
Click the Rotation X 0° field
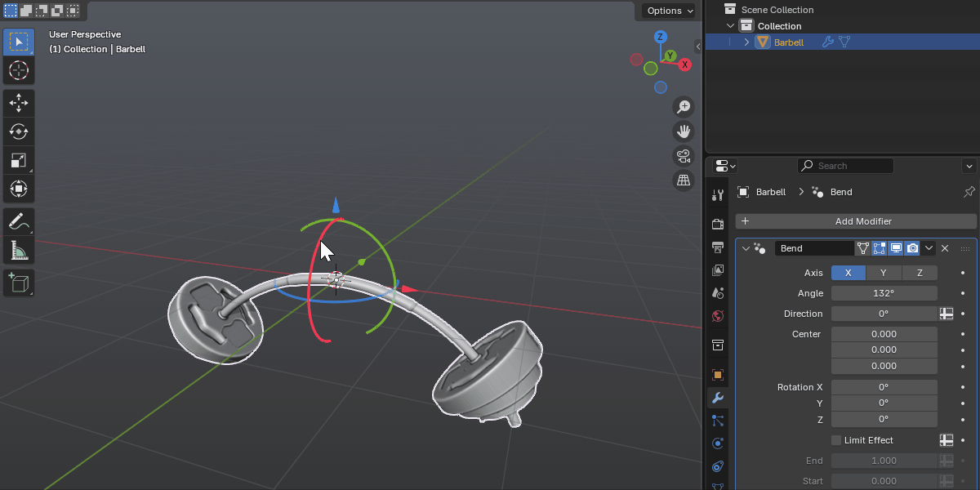(884, 387)
